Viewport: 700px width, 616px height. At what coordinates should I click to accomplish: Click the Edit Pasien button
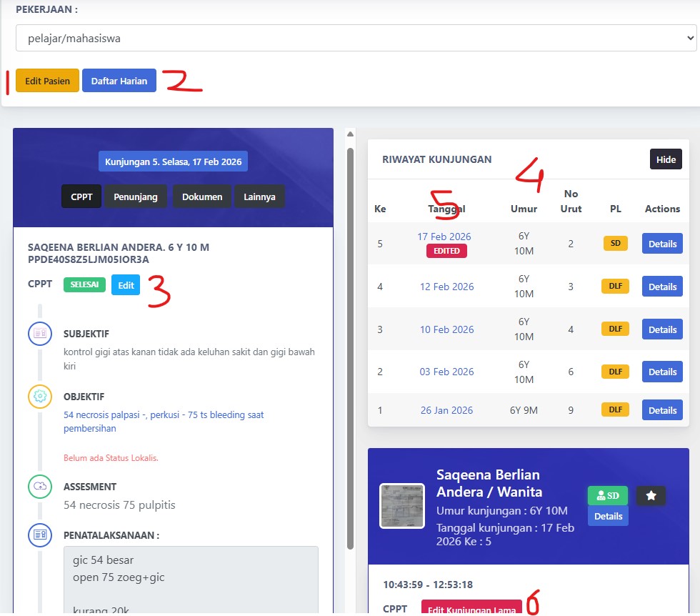[47, 81]
